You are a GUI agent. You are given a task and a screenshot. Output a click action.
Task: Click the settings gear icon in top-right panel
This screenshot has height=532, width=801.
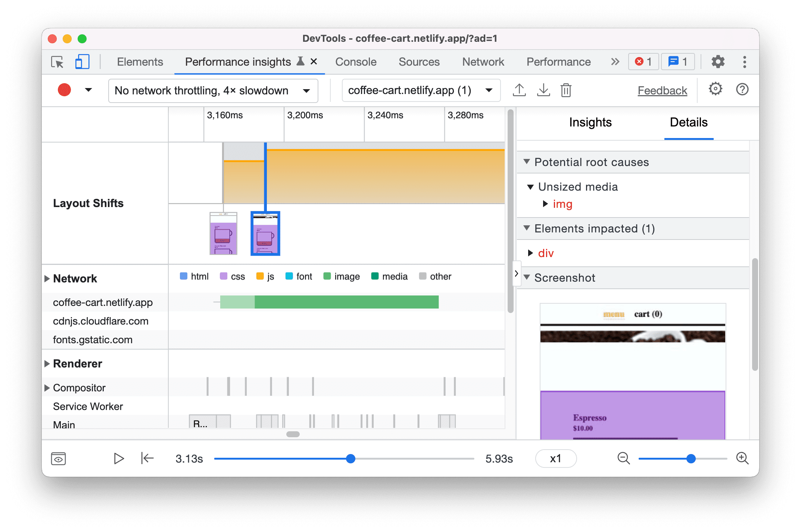tap(714, 90)
